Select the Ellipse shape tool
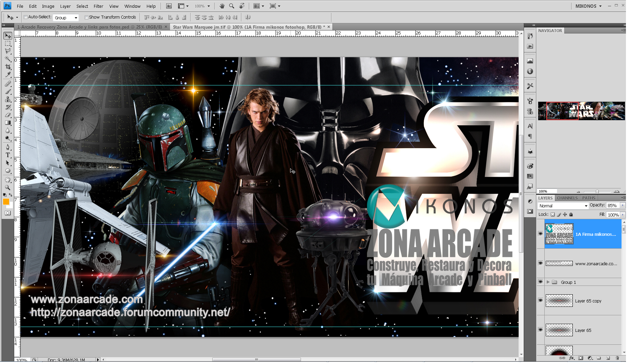This screenshot has width=629, height=364. pyautogui.click(x=8, y=171)
